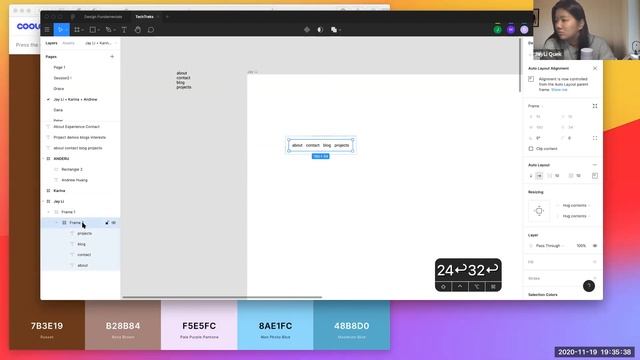This screenshot has height=360, width=640.
Task: Click the canvas horizontal scrollbar
Action: coord(222,297)
